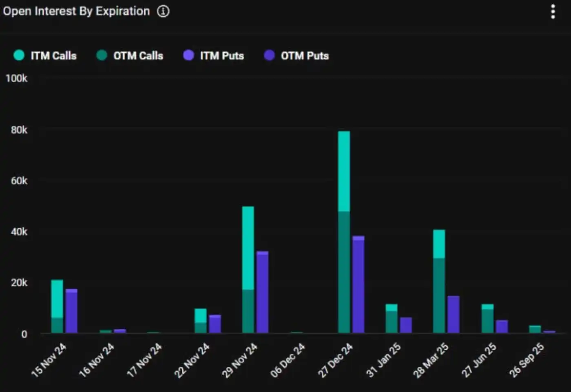Click the '06 Dec 24' axis label
This screenshot has width=571, height=392.
(x=288, y=360)
